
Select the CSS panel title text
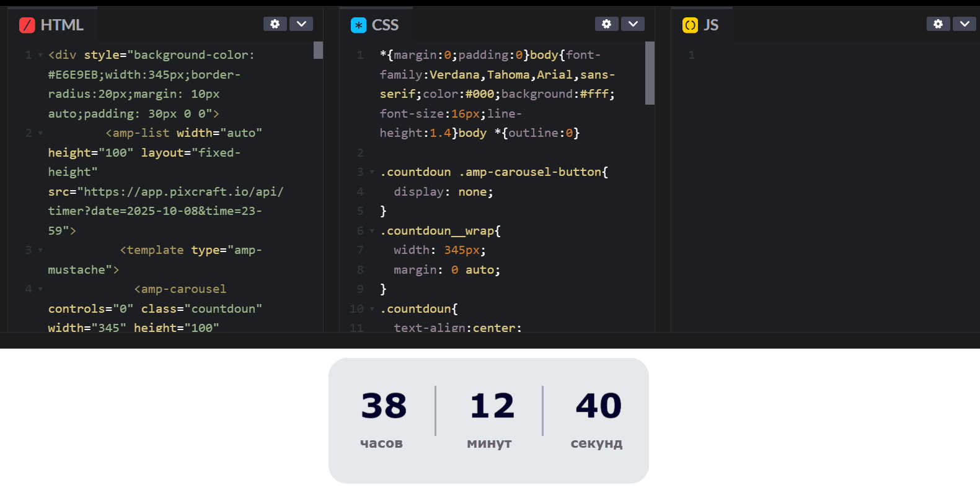tap(385, 25)
